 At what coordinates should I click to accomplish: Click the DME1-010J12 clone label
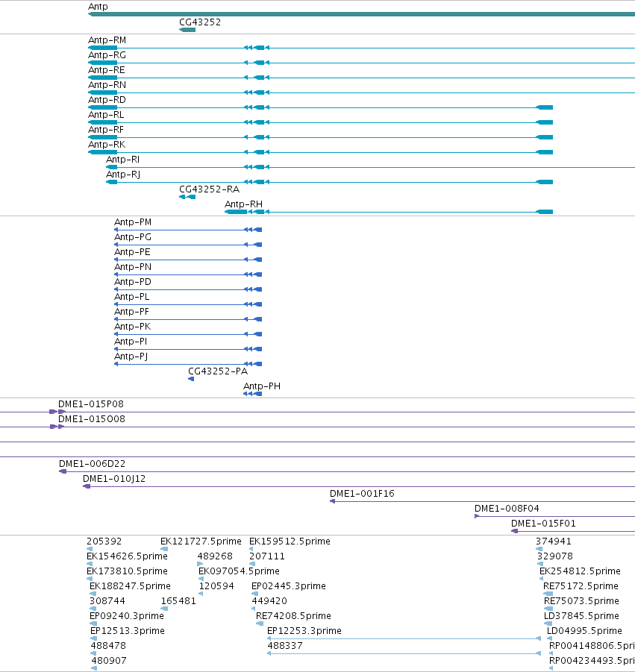coord(114,479)
